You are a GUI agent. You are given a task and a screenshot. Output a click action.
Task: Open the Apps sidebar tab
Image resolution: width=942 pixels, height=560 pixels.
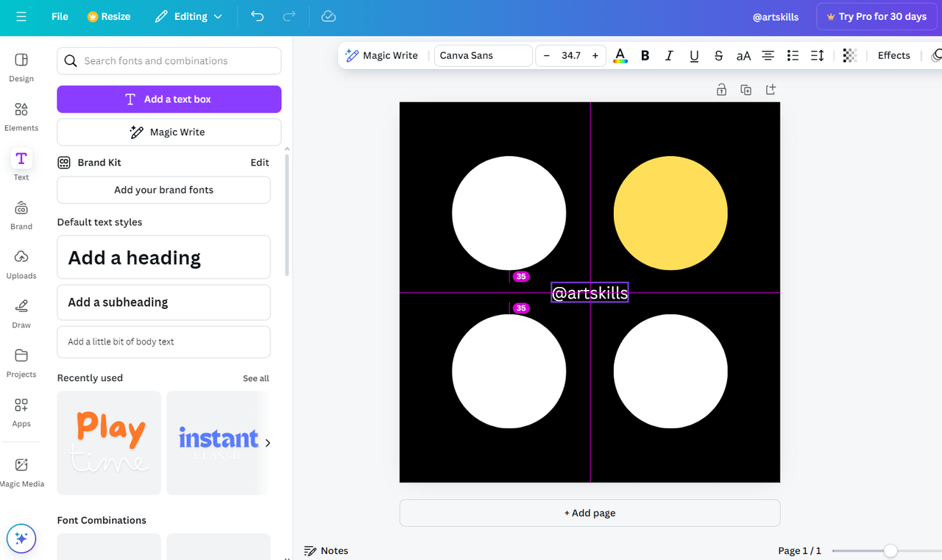coord(21,412)
